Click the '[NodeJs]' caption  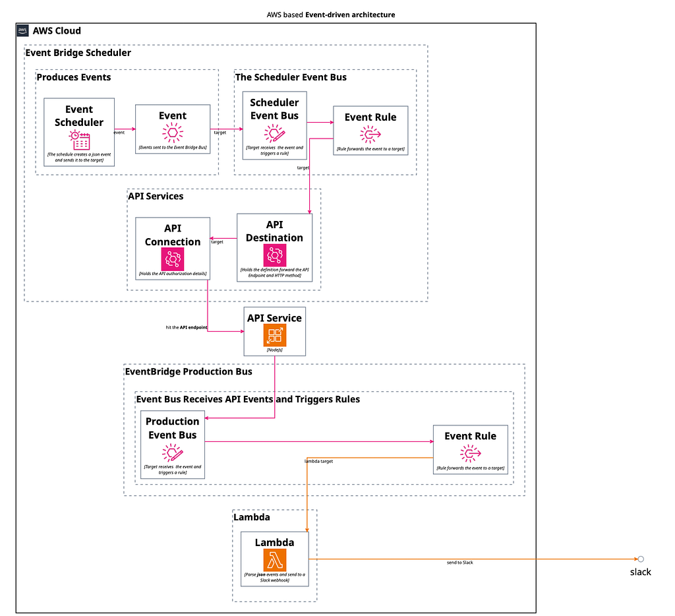click(x=275, y=350)
